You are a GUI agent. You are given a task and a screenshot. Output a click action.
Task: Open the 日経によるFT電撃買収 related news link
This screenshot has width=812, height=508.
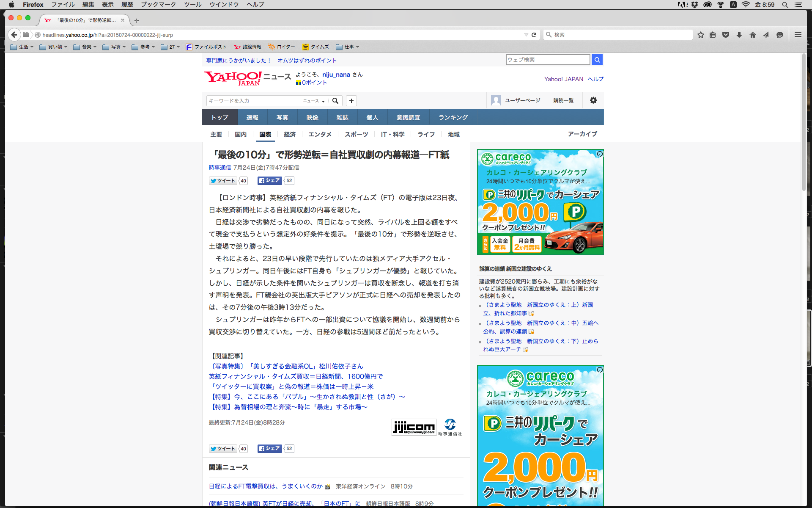tap(266, 486)
